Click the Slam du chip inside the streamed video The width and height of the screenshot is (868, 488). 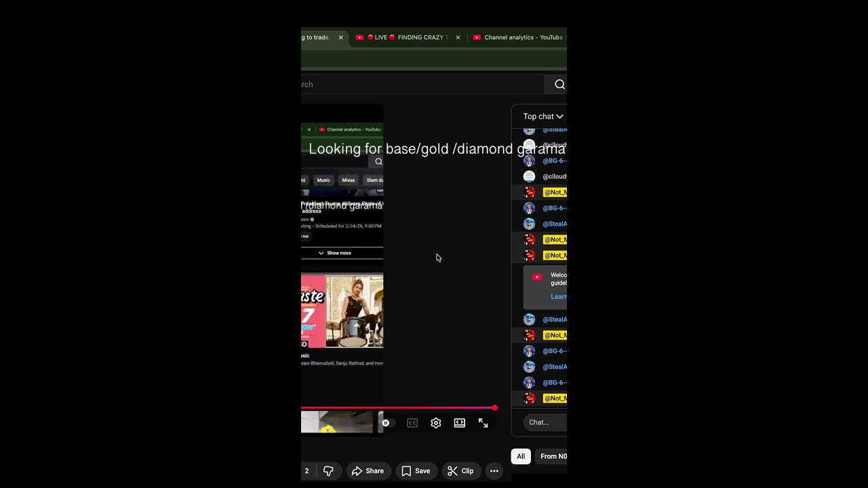click(374, 180)
